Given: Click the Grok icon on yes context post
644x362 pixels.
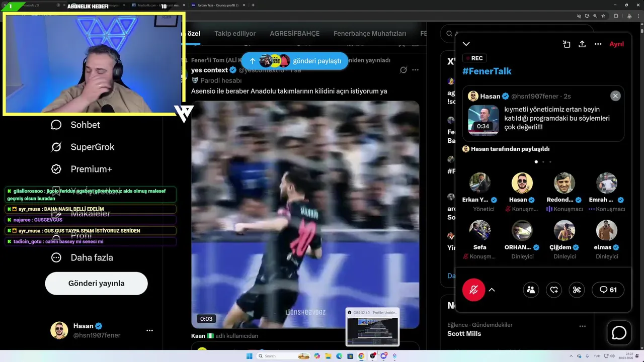Looking at the screenshot, I should 403,70.
